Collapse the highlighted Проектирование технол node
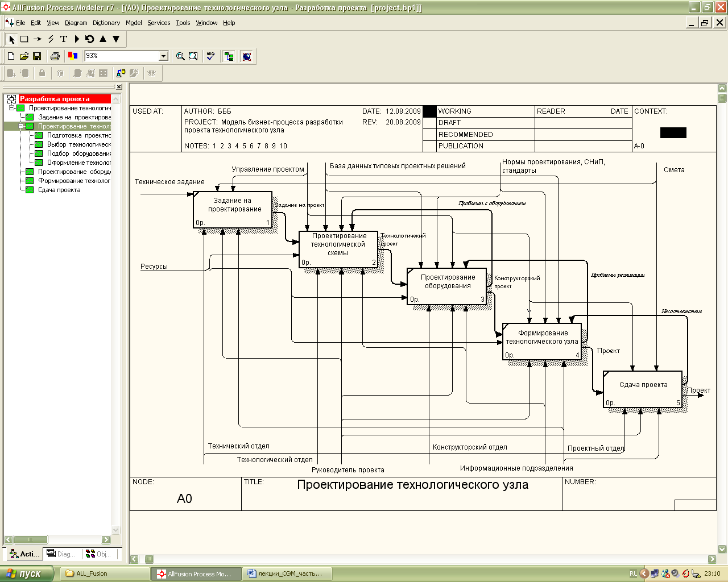 click(x=20, y=126)
